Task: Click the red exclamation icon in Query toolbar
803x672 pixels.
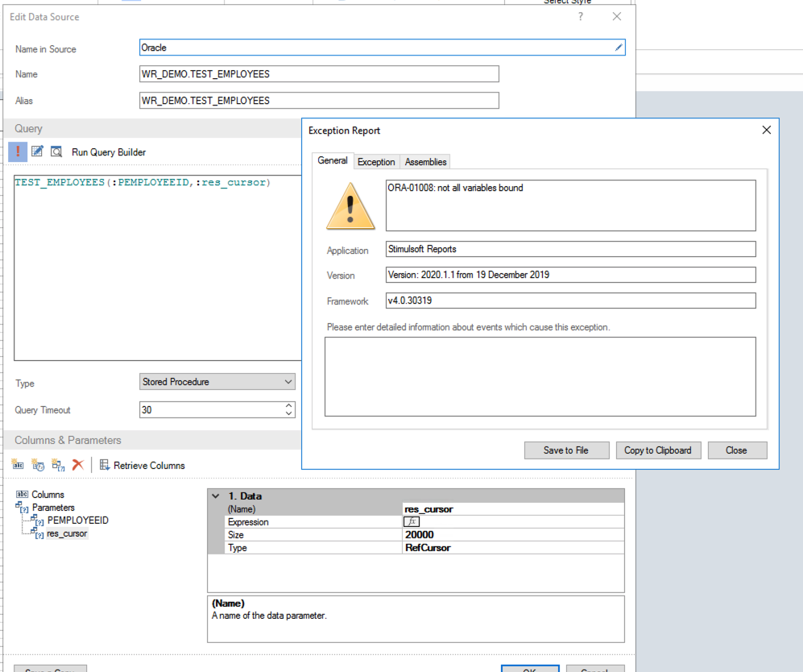Action: click(18, 151)
